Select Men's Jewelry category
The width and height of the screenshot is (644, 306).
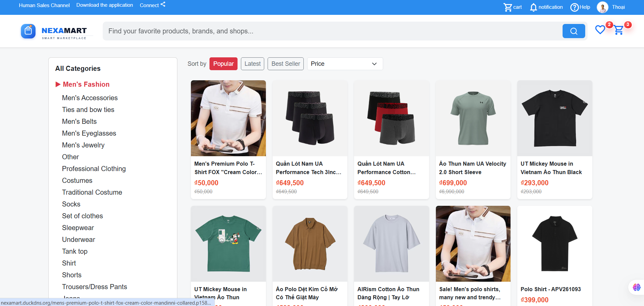83,145
